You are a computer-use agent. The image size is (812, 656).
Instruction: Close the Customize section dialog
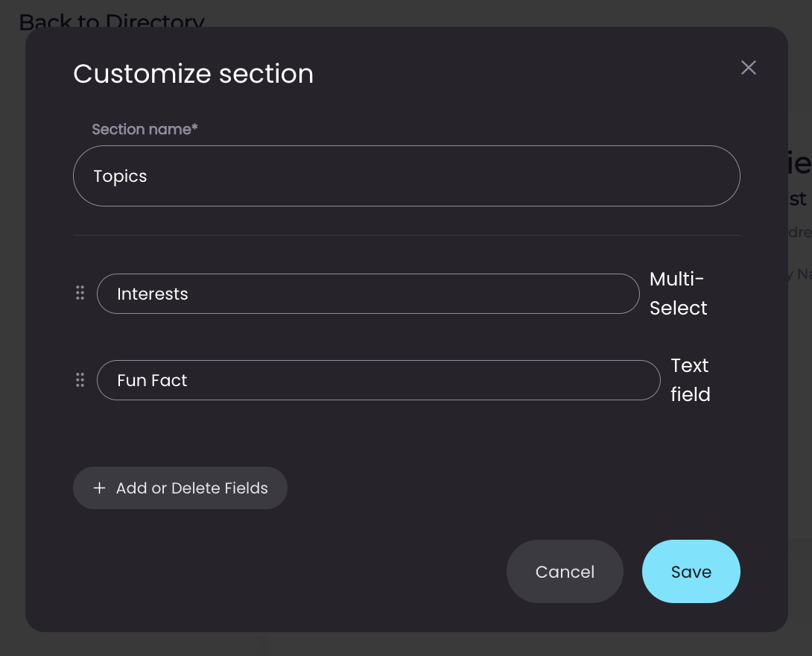(748, 67)
